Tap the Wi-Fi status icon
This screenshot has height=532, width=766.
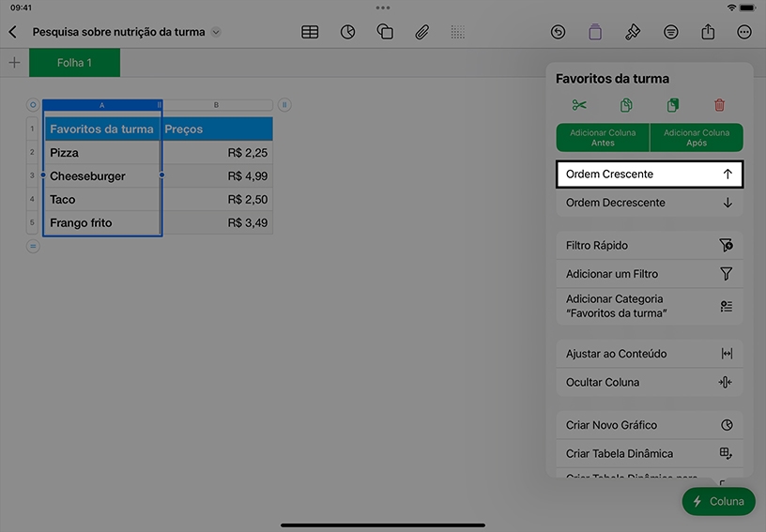(731, 8)
